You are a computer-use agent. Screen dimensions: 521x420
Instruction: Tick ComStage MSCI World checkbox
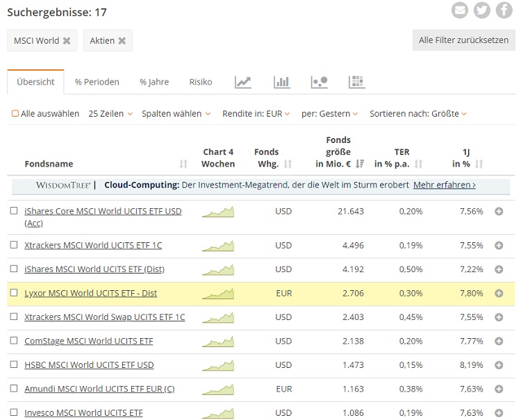tap(14, 340)
